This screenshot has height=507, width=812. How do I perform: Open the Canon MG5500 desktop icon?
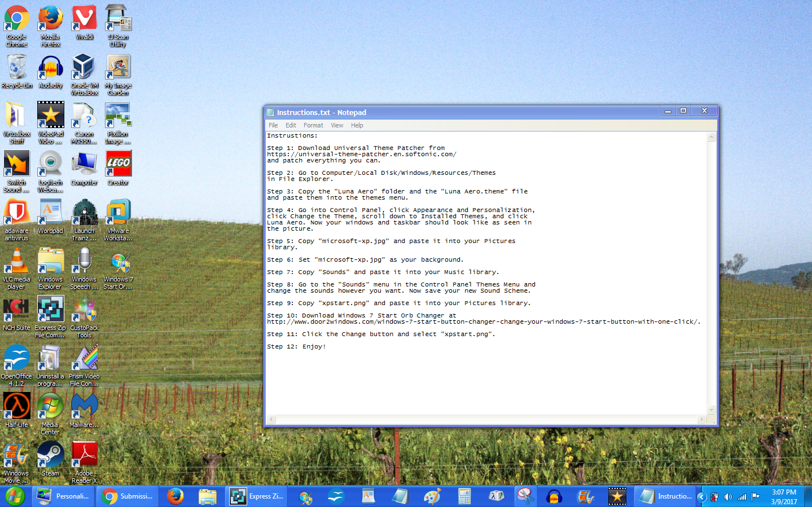[84, 123]
